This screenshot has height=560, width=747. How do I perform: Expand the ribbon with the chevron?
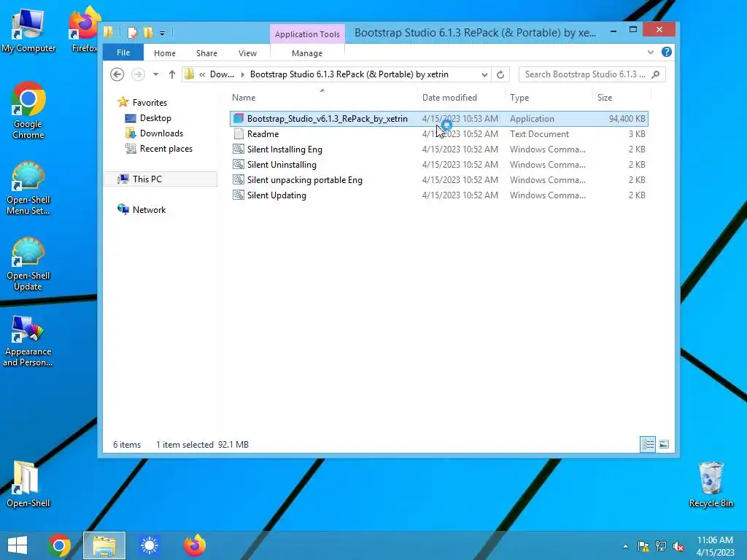650,52
